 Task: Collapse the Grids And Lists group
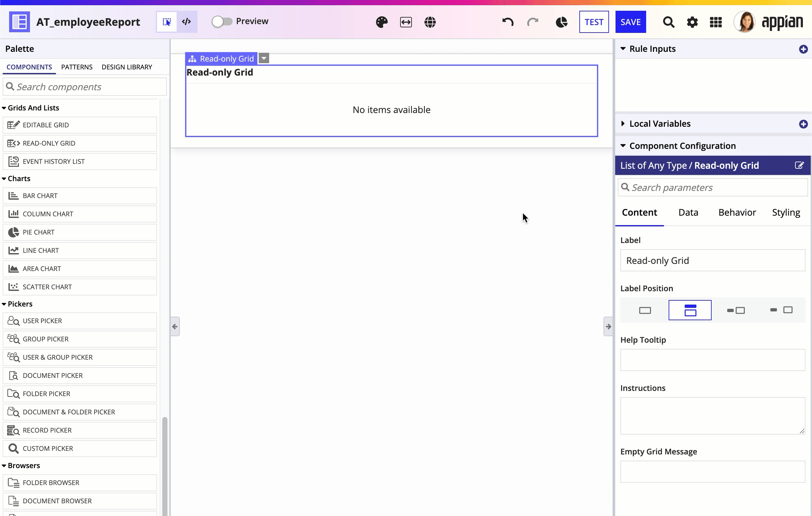(4, 108)
